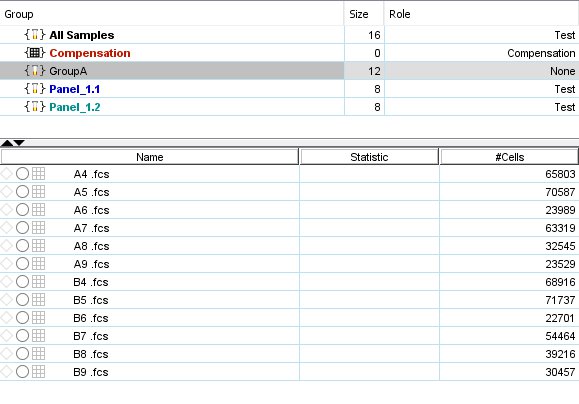This screenshot has height=404, width=579.
Task: Click the Compensation group grid icon
Action: (35, 53)
